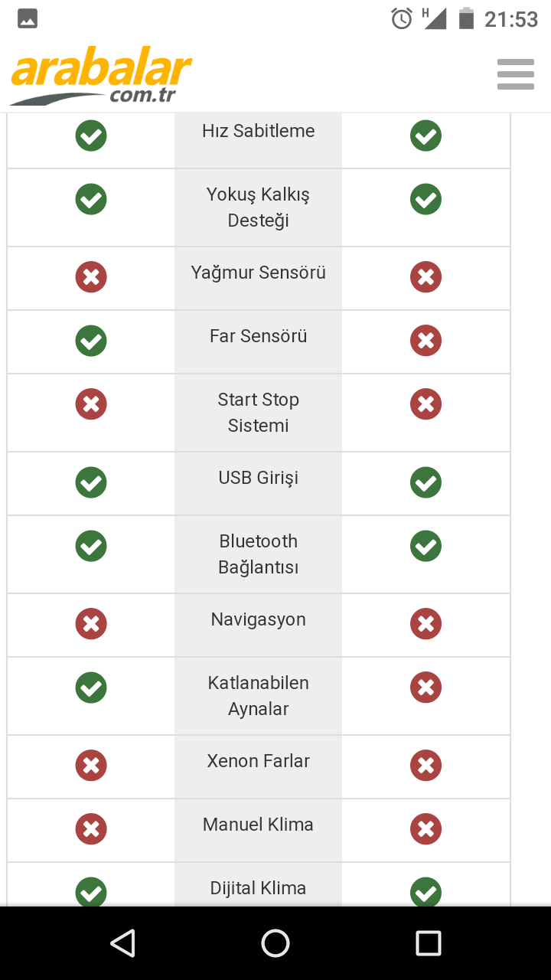Screen dimensions: 551x980
Task: Click left red cross for Yağmur Sensörü
Action: [91, 277]
